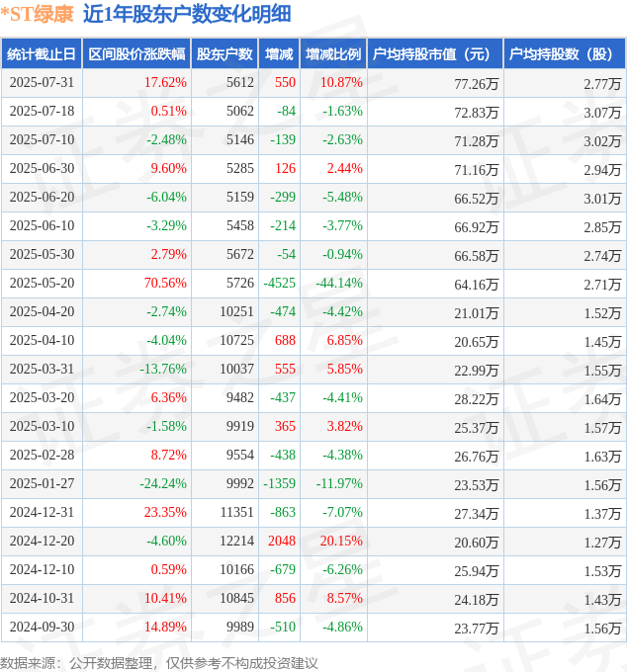Click the 近1年股东户数变化明细 heading
The height and width of the screenshot is (672, 627).
pyautogui.click(x=187, y=14)
